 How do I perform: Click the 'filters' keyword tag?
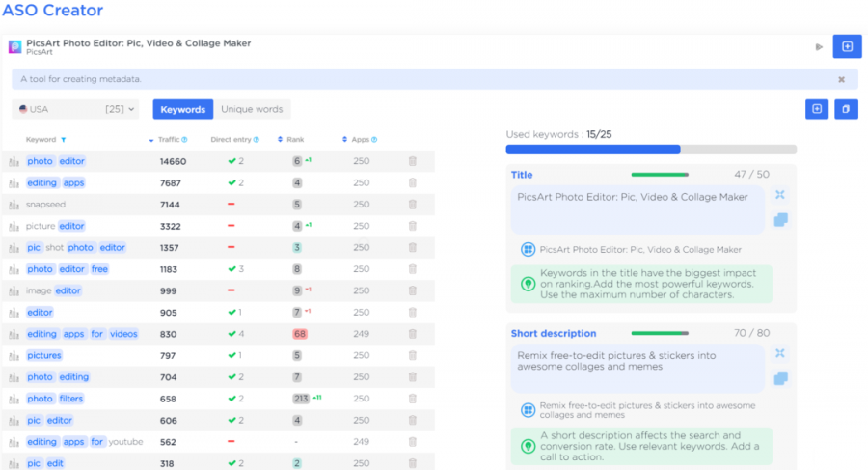click(70, 399)
